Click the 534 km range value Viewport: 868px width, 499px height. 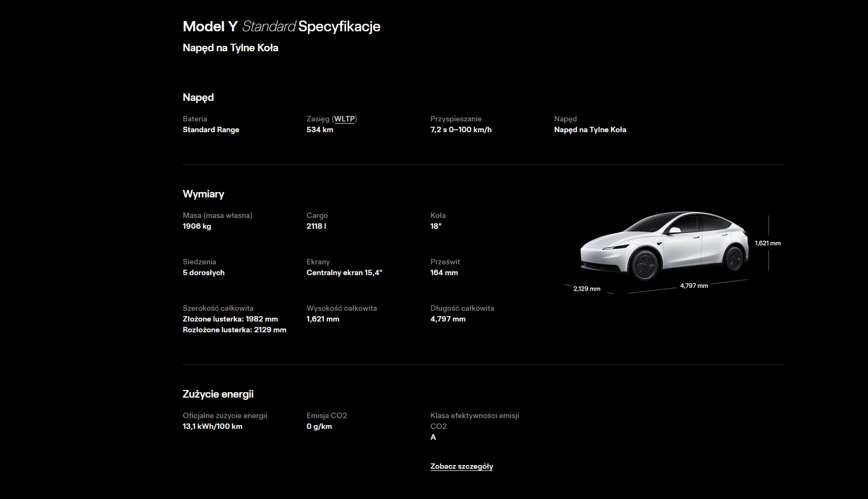[x=320, y=130]
